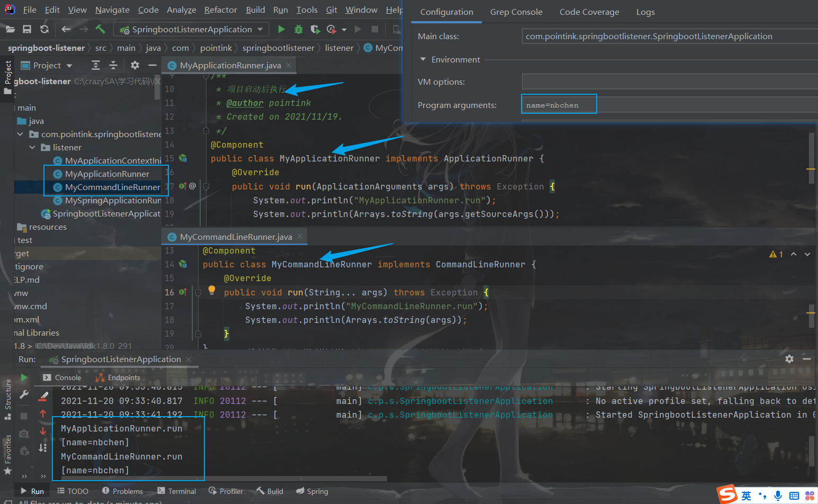Select the MyCommandLineRunner.java editor tab
Image resolution: width=818 pixels, height=504 pixels.
[235, 237]
